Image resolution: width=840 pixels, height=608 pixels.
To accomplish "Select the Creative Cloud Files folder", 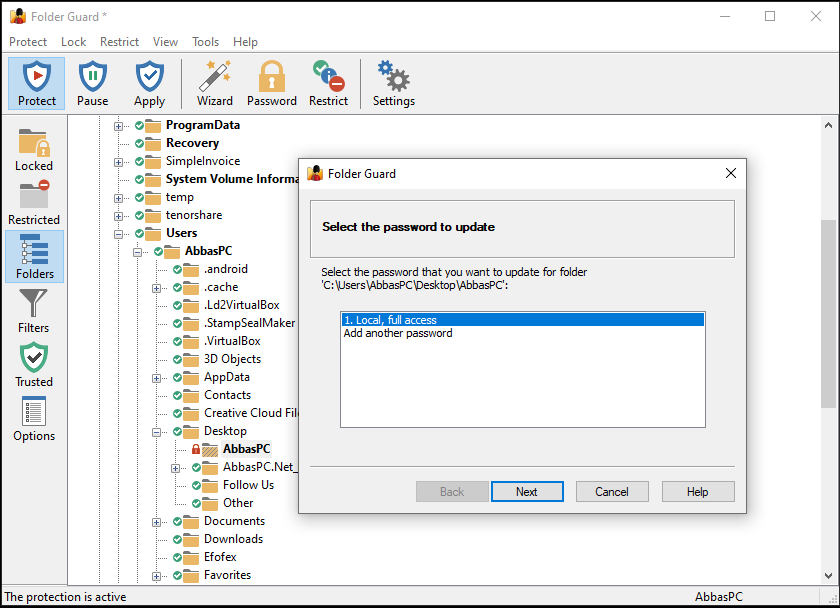I will [250, 413].
